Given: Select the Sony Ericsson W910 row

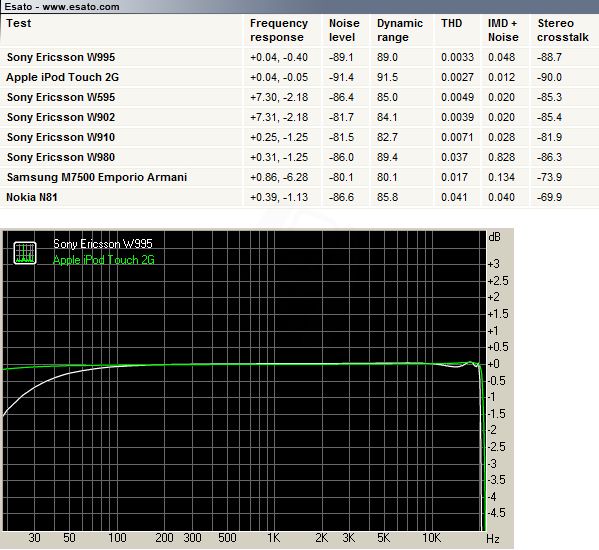Looking at the screenshot, I should [x=300, y=137].
